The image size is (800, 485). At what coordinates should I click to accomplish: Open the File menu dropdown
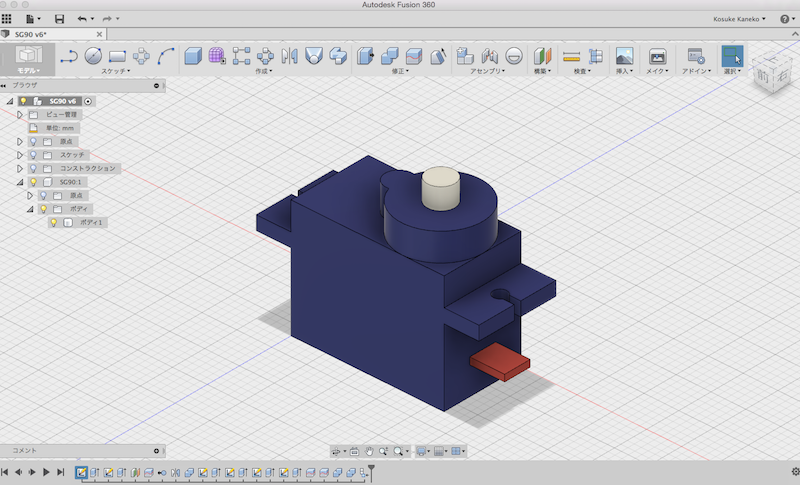pyautogui.click(x=33, y=19)
